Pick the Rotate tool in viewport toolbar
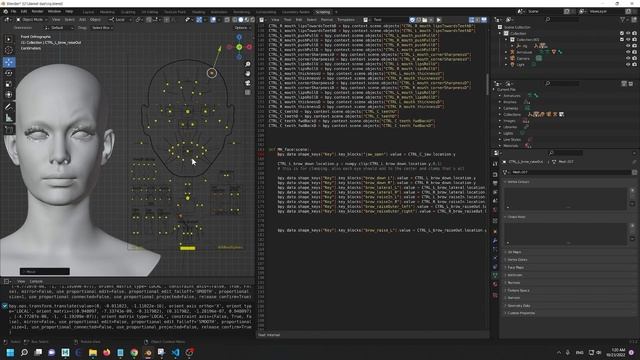The width and height of the screenshot is (640, 360). [9, 73]
